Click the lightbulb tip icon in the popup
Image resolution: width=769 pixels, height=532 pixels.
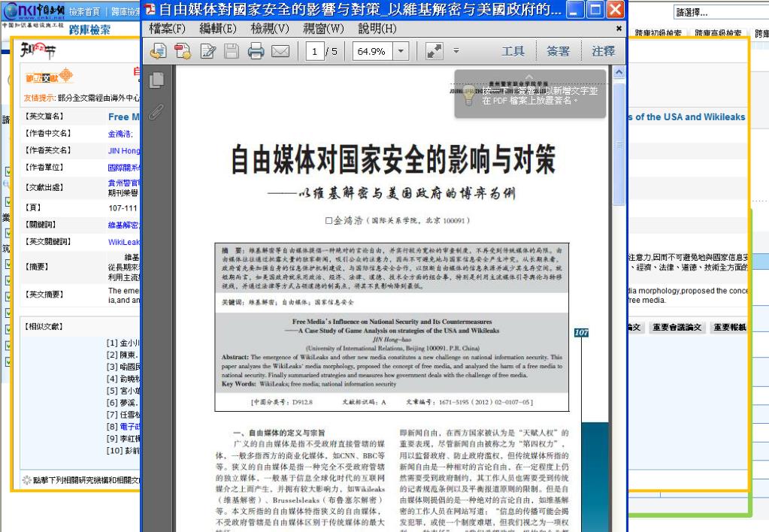point(469,95)
